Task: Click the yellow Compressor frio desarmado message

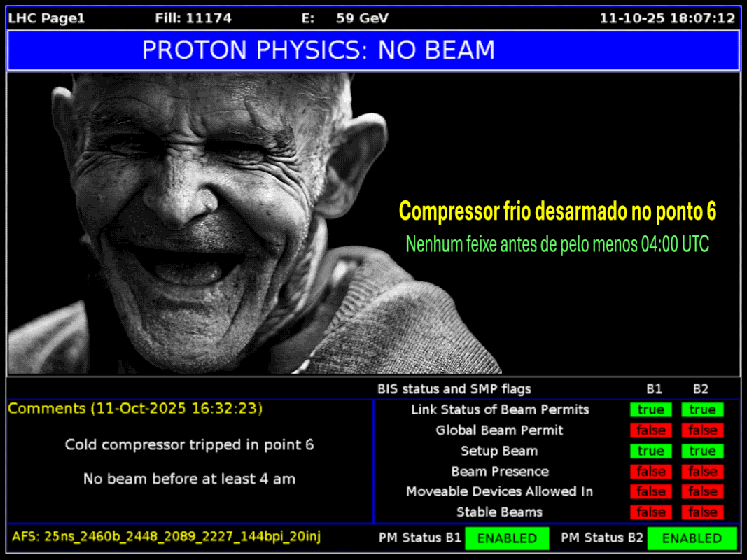Action: [x=557, y=211]
